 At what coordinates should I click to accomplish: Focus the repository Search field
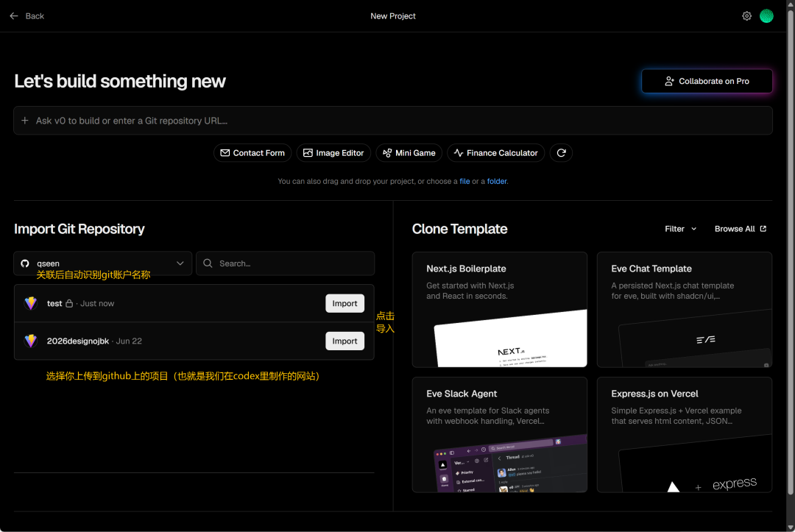(x=286, y=263)
